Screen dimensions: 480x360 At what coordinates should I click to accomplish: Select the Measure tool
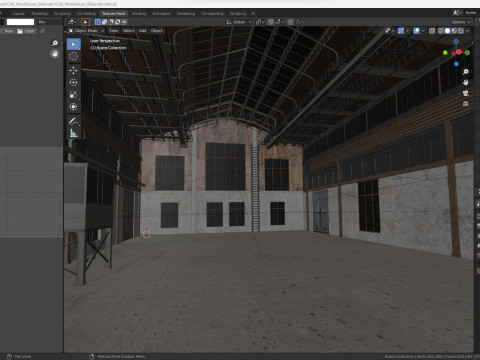(x=73, y=133)
